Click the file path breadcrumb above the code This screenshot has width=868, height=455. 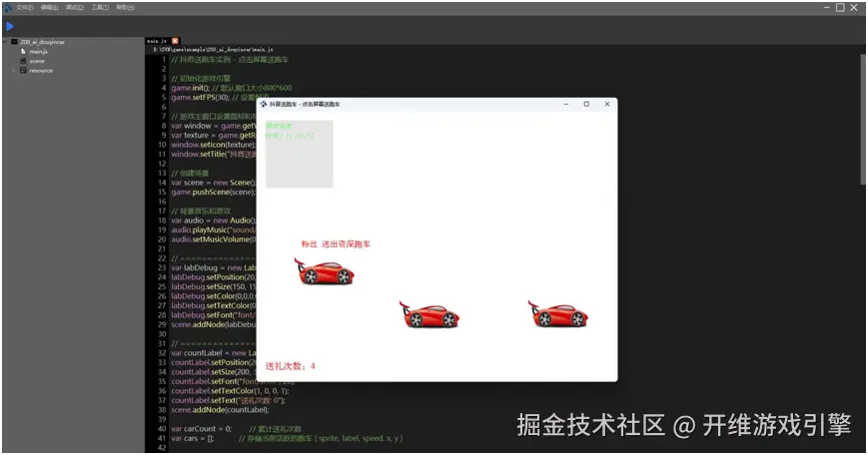[213, 50]
